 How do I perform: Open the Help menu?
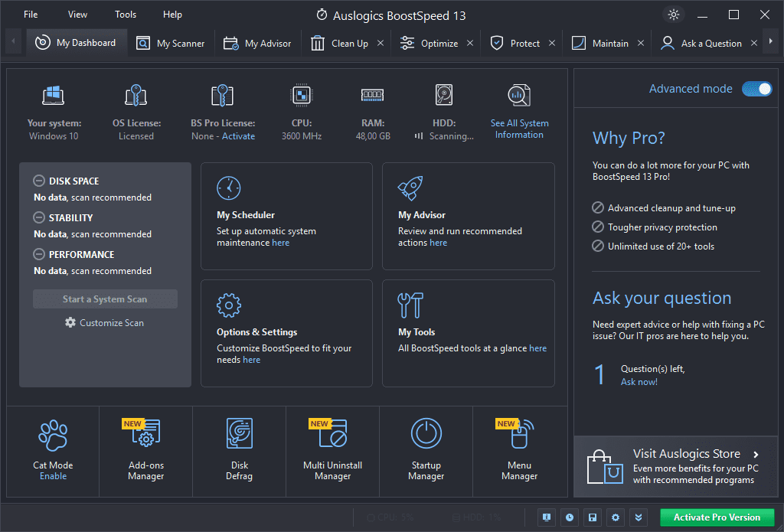172,15
